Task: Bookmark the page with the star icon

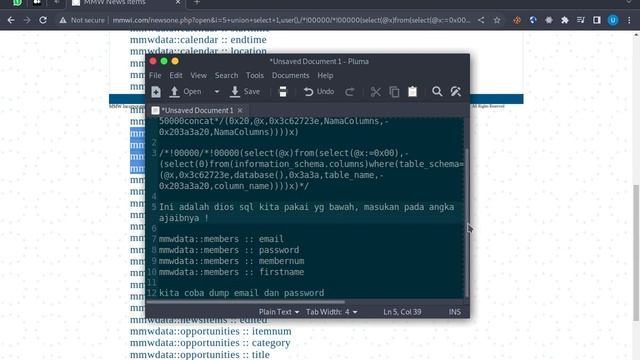Action: [497, 20]
